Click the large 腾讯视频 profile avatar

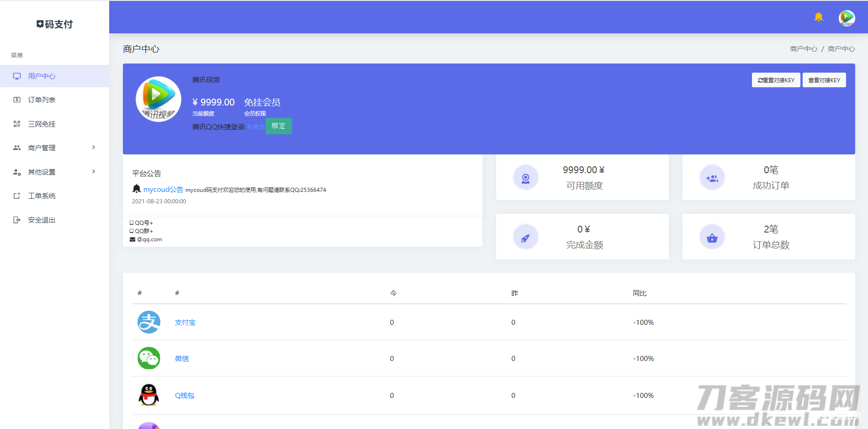click(159, 99)
